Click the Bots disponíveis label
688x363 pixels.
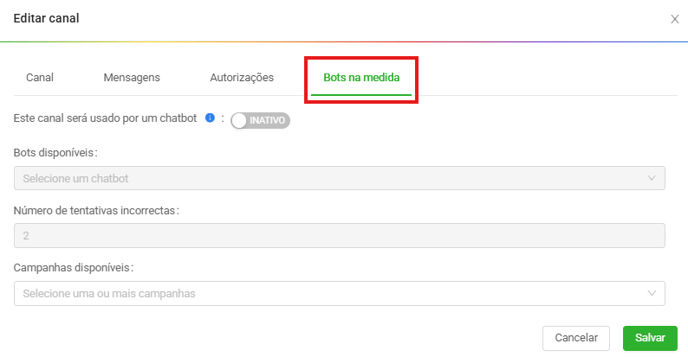pos(55,153)
